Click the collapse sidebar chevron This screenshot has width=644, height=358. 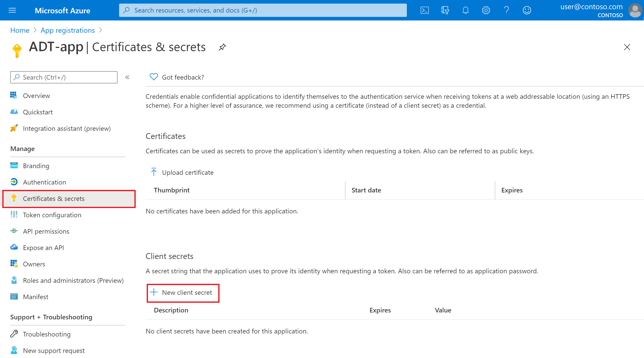[x=128, y=77]
